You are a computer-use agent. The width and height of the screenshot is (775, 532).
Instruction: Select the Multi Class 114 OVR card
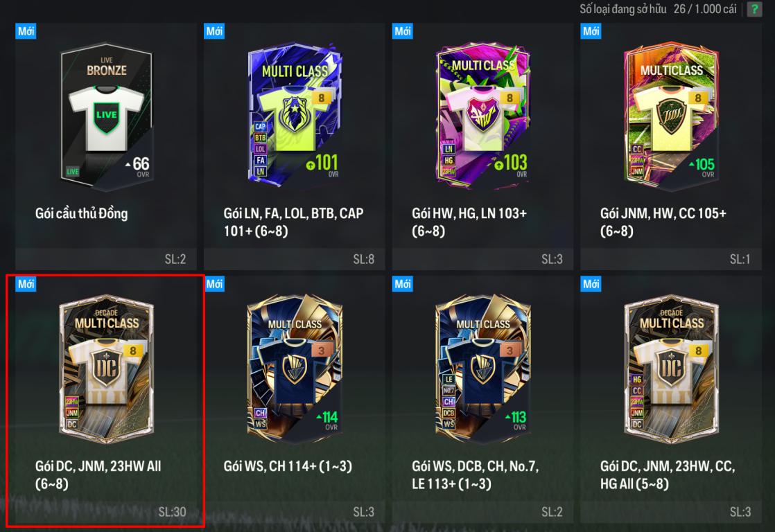pyautogui.click(x=295, y=369)
